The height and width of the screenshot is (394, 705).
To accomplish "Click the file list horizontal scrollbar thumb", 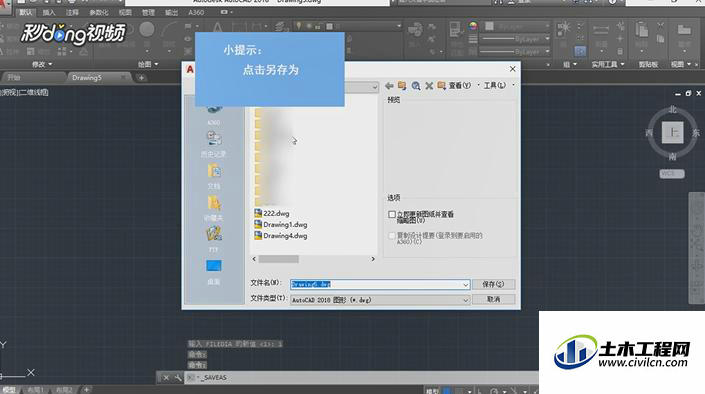I will pyautogui.click(x=278, y=259).
